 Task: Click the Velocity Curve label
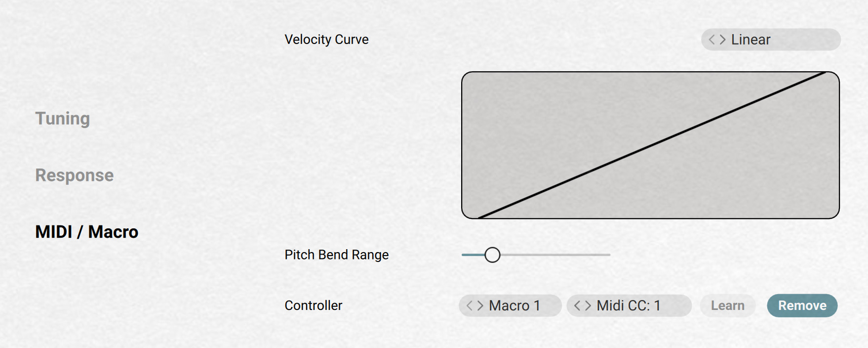[x=326, y=40]
